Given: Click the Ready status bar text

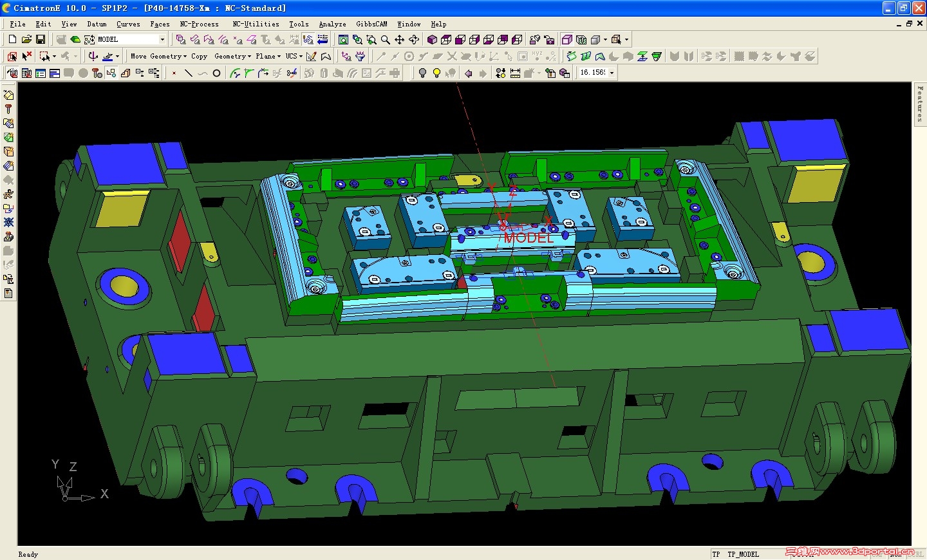Looking at the screenshot, I should 28,554.
